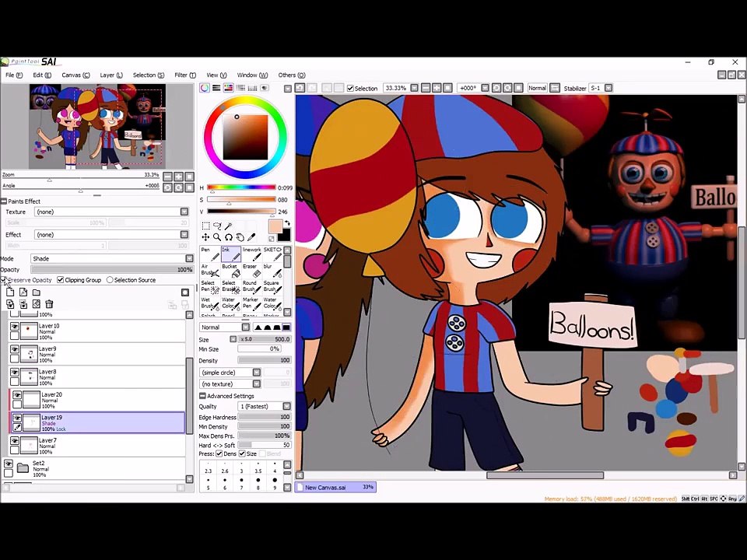Choose the Eraser tool

pos(251,271)
